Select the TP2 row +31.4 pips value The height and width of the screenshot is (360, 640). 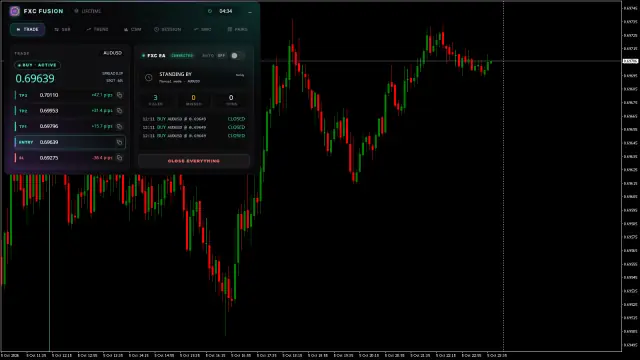click(x=102, y=111)
